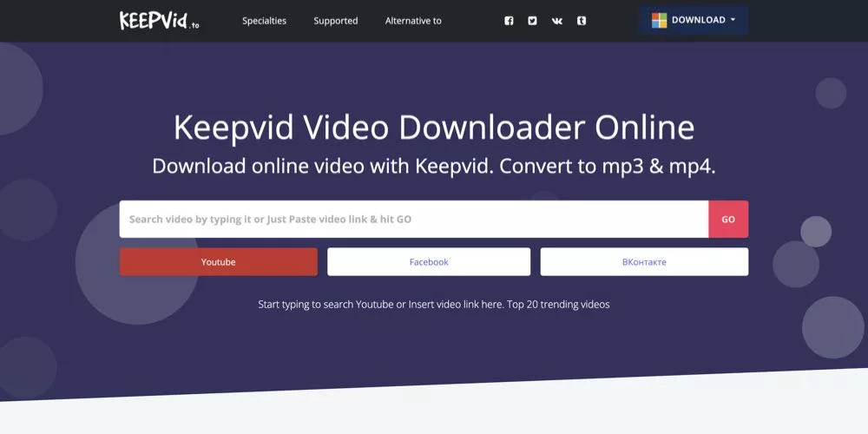The height and width of the screenshot is (434, 868).
Task: Click 'Top 20 trending videos' text
Action: (x=558, y=305)
